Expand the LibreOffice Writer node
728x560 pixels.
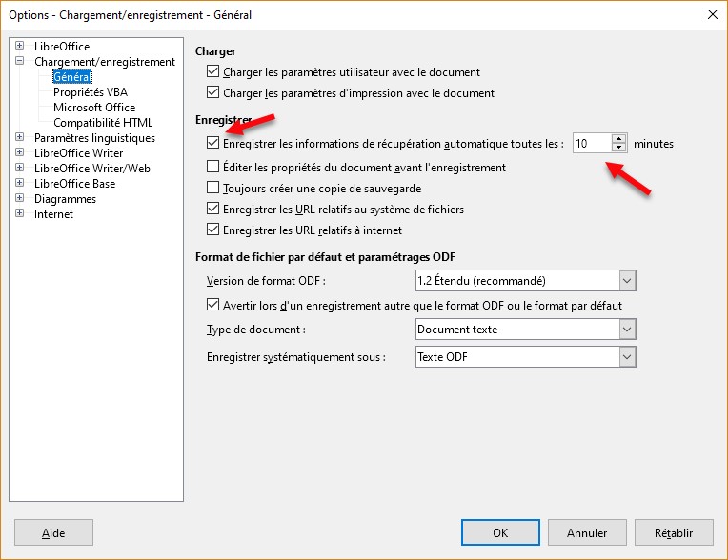click(x=20, y=153)
